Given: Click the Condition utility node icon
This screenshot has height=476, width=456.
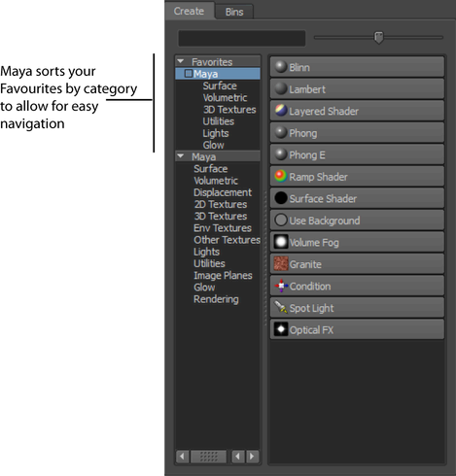Looking at the screenshot, I should pyautogui.click(x=281, y=286).
